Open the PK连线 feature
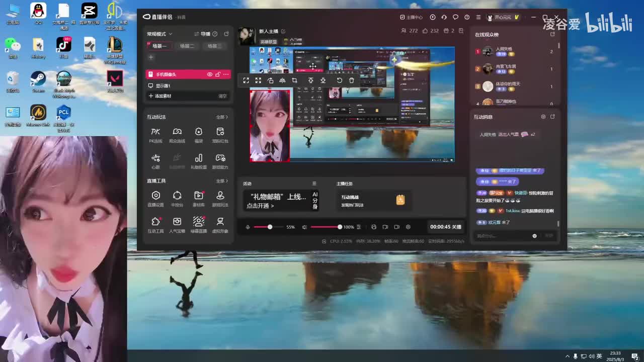The width and height of the screenshot is (644, 362). click(155, 135)
